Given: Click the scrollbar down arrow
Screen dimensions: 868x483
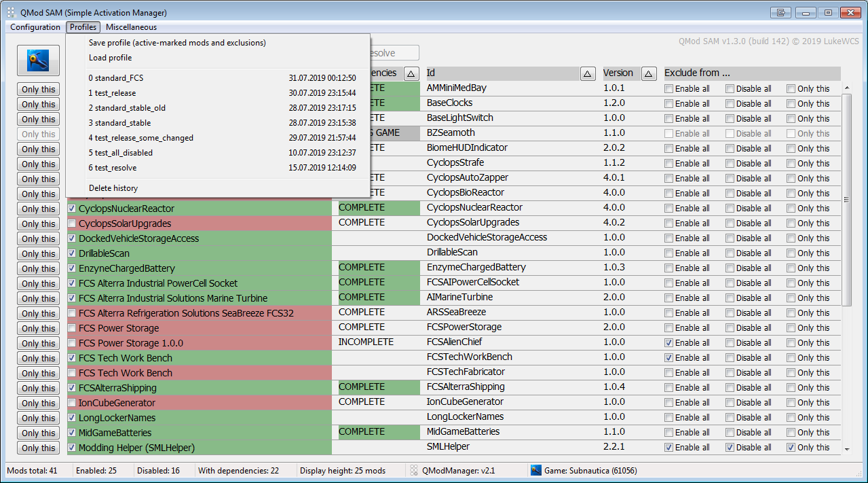Looking at the screenshot, I should click(846, 449).
